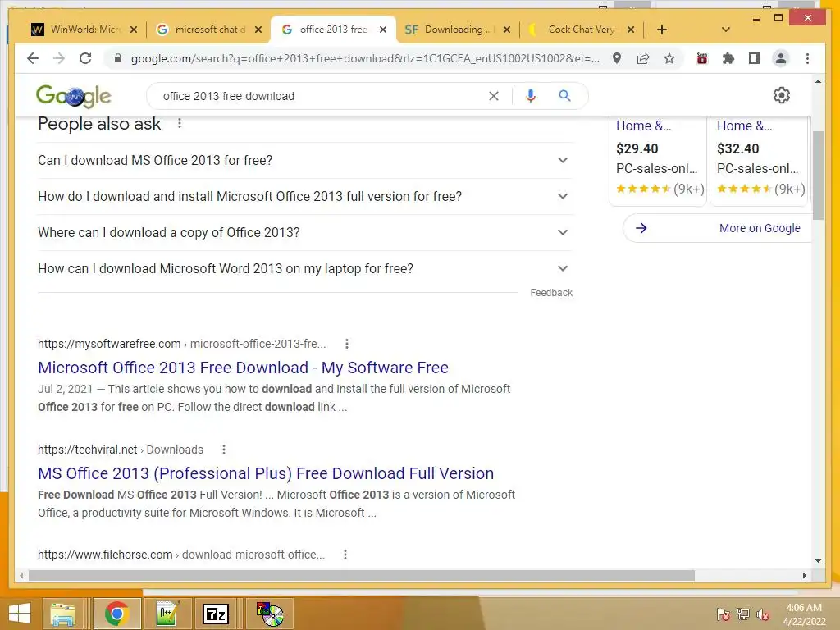
Task: Open the Action Center flag tray icon
Action: (x=723, y=614)
